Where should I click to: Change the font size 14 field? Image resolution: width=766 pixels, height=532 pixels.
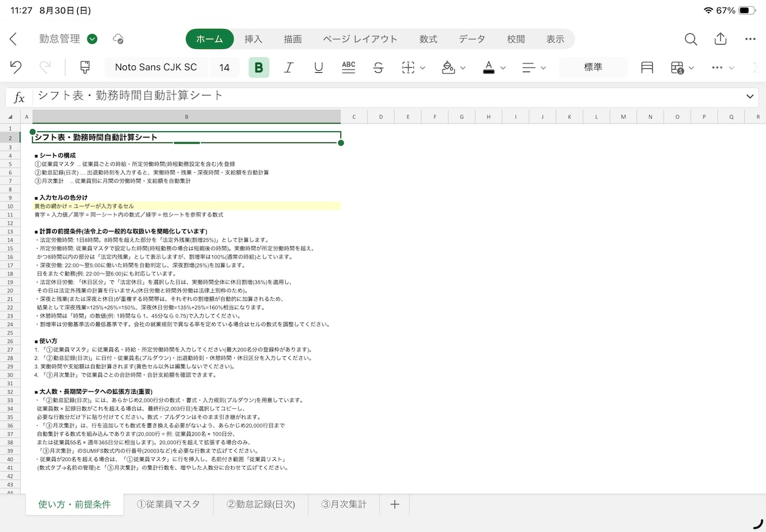(x=224, y=67)
